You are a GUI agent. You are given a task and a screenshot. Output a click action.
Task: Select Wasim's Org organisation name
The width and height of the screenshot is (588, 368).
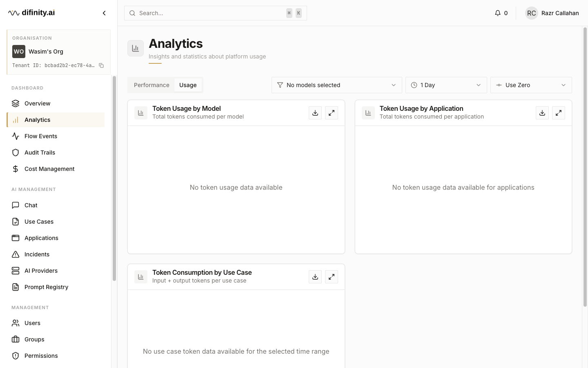point(46,52)
